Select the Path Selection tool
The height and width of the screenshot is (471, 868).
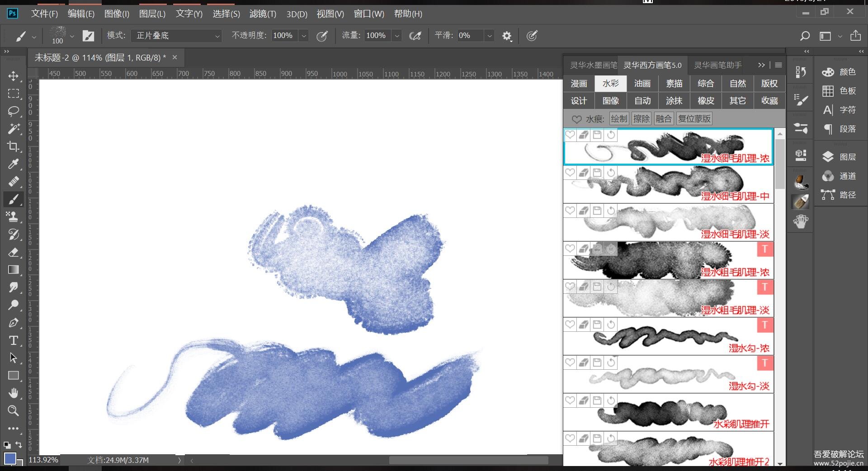14,358
